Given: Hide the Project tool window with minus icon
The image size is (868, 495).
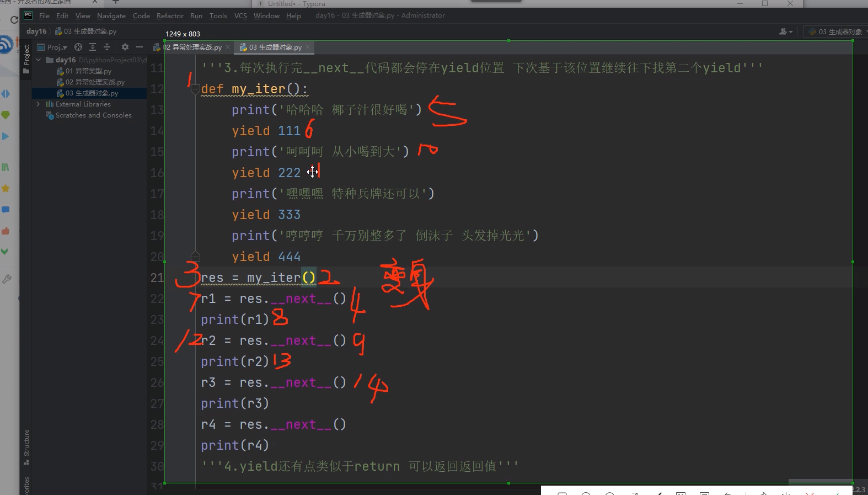Looking at the screenshot, I should tap(140, 47).
